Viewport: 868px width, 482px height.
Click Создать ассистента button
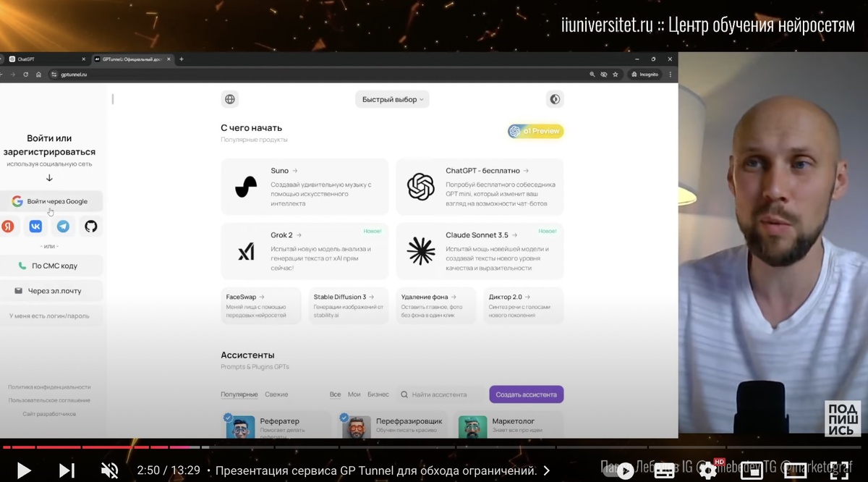[527, 394]
